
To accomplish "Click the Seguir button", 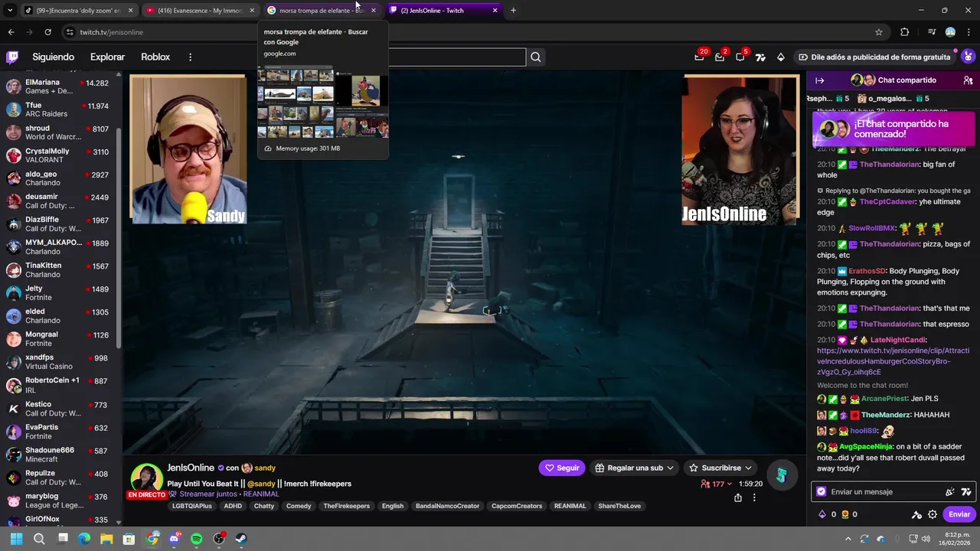I will [562, 468].
